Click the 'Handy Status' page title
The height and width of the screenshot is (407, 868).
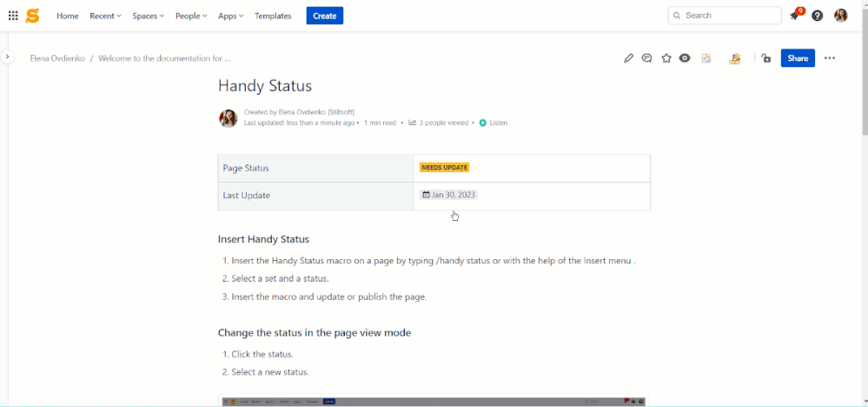coord(265,86)
